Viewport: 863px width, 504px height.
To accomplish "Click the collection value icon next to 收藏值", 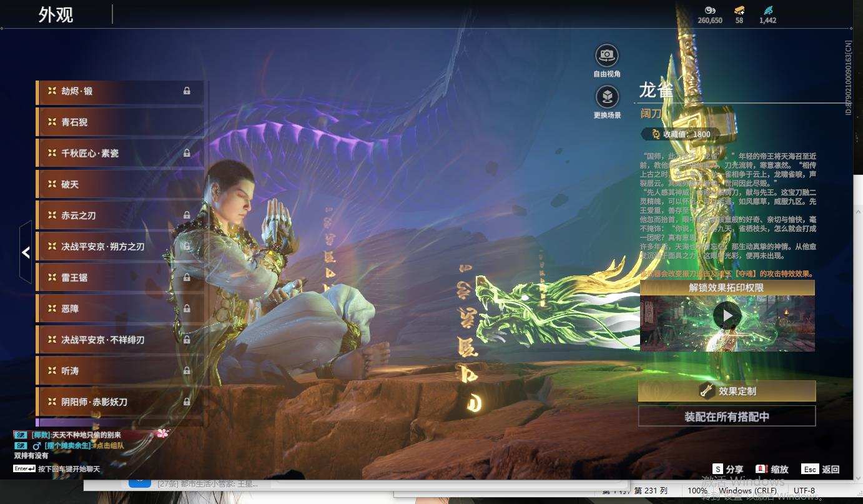I will coord(656,134).
